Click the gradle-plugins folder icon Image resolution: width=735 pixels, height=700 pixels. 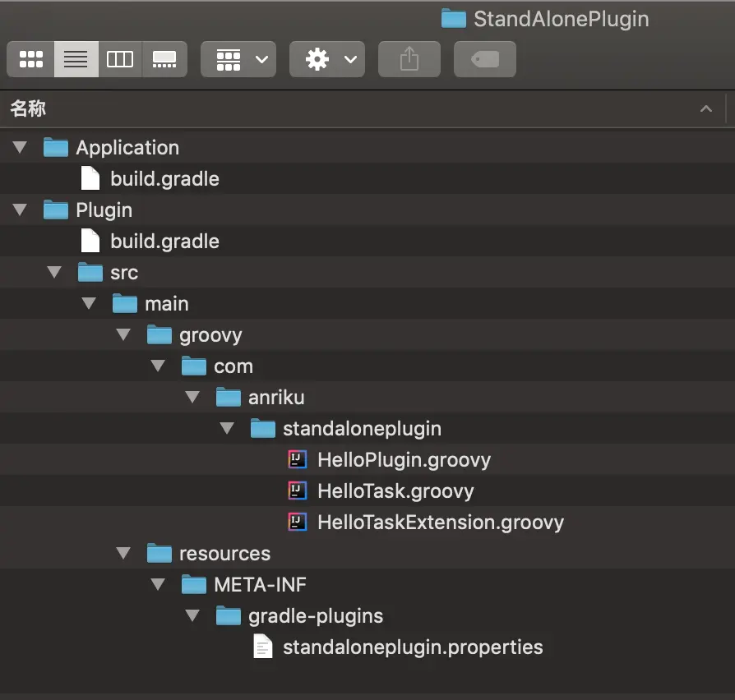pyautogui.click(x=229, y=615)
